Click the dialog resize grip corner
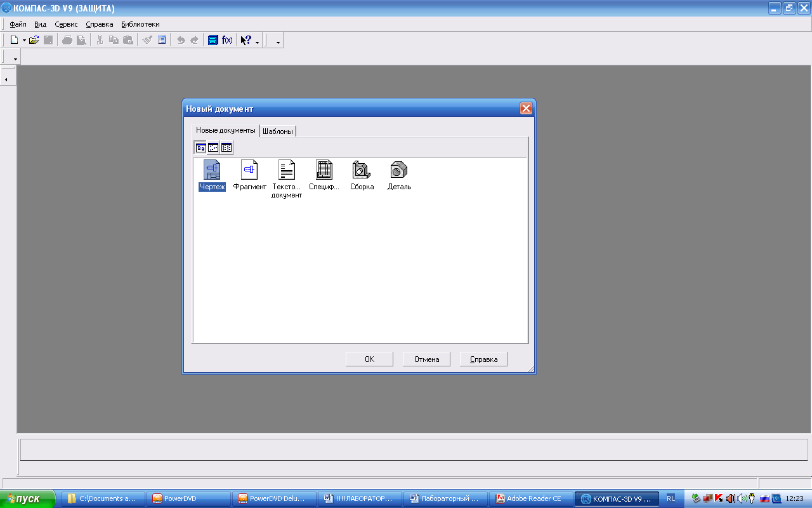Screen dimensions: 812x508 pos(530,368)
